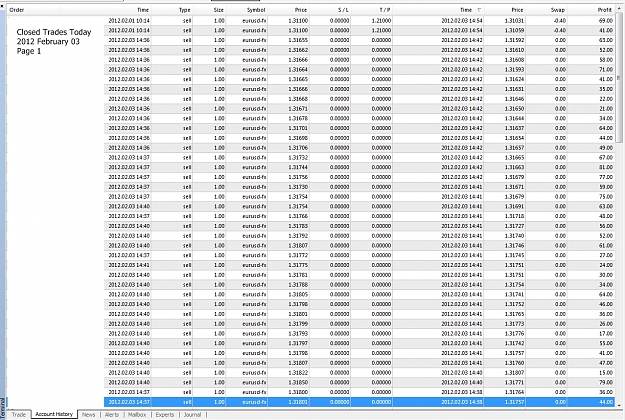Click the scrollbar down arrow at bottom right
The height and width of the screenshot is (420, 625).
[619, 405]
